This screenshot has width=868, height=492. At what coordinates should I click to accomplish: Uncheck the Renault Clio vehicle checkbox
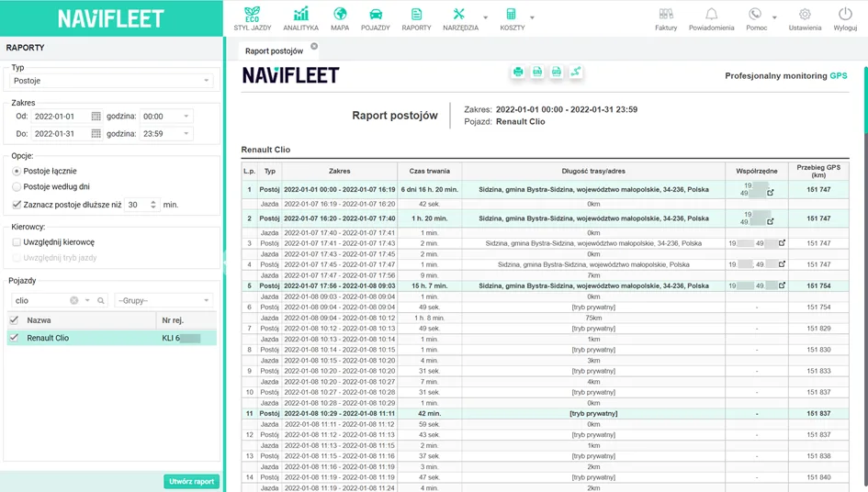(14, 338)
